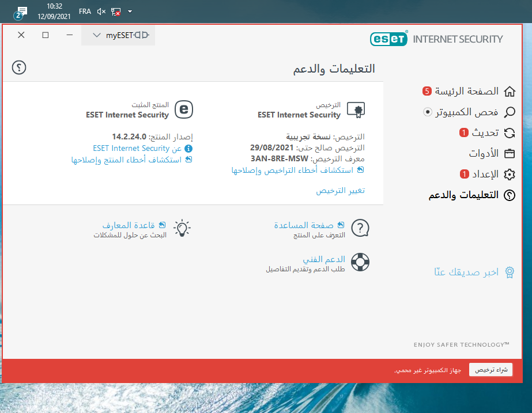Screen dimensions: 532x413
Task: Click the نسخة تجريبية license type text
Action: tap(308, 137)
